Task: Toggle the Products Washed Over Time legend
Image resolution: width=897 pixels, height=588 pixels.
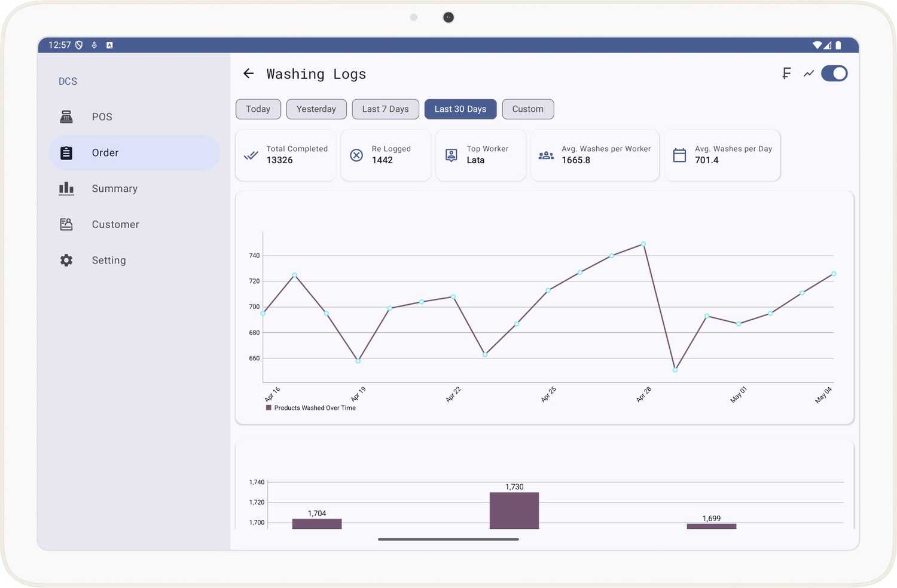Action: coord(311,408)
